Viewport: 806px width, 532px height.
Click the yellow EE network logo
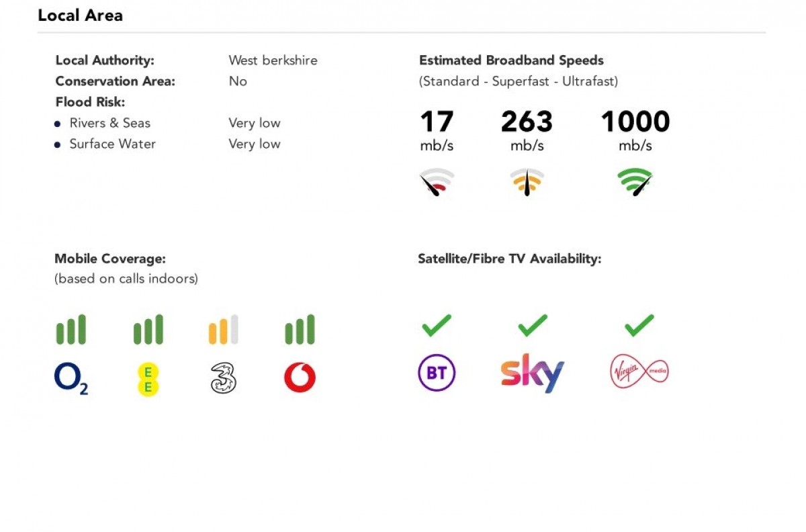(148, 379)
